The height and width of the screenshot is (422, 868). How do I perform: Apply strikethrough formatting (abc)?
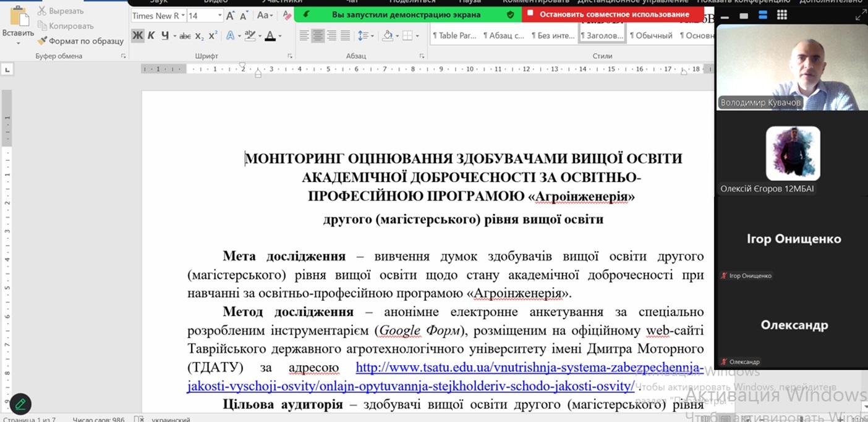(185, 36)
